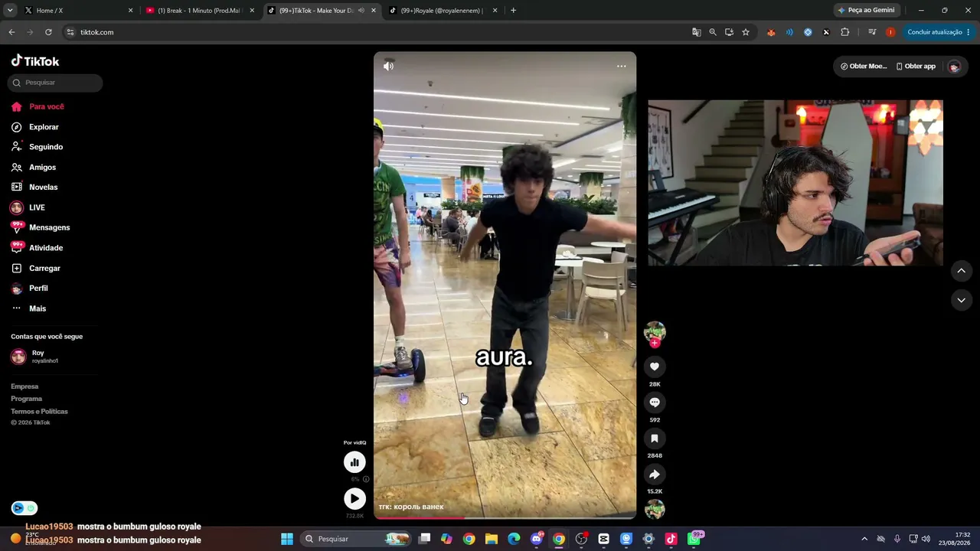Toggle the microphone tray icon
Image resolution: width=980 pixels, height=551 pixels.
pyautogui.click(x=897, y=539)
